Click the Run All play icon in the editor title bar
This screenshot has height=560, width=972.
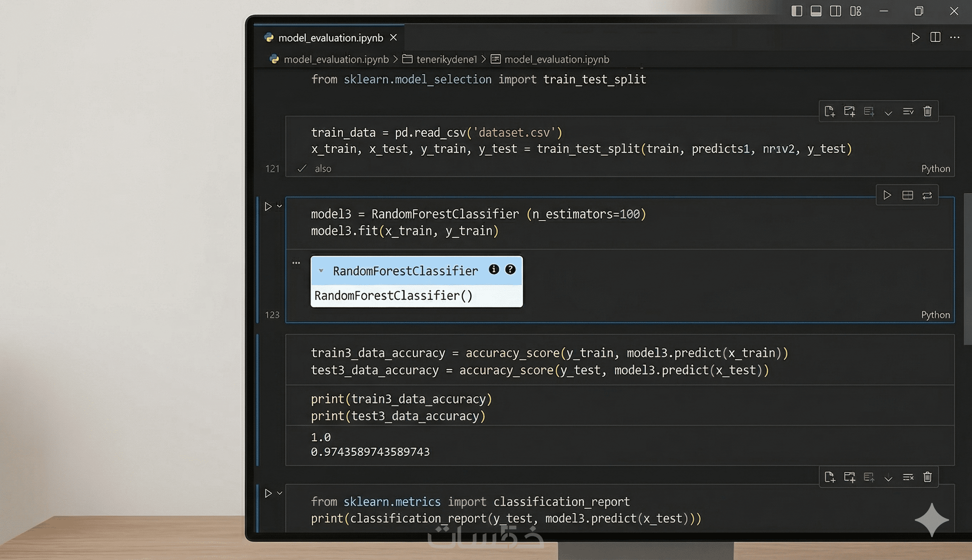pos(916,37)
